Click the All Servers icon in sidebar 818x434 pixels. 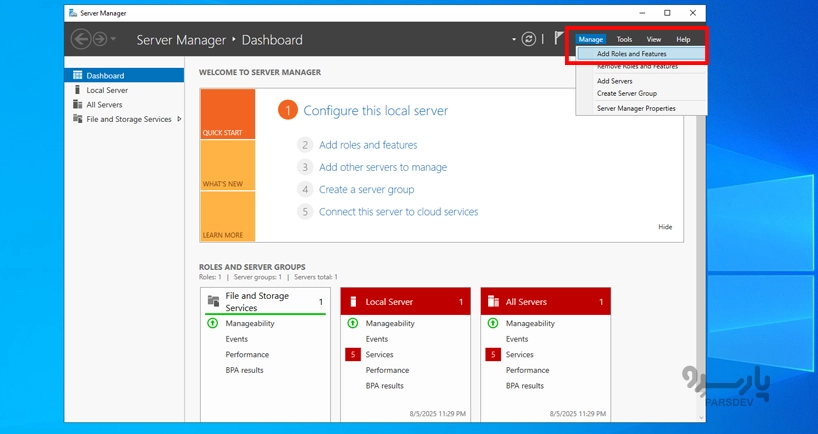pos(78,104)
